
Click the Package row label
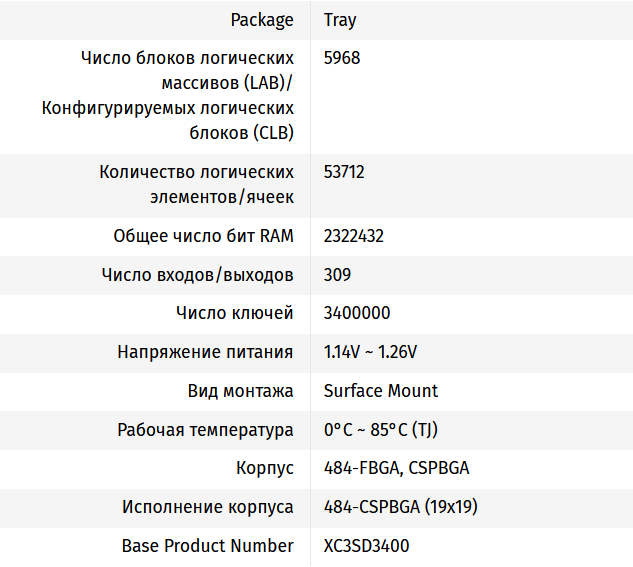click(x=262, y=20)
